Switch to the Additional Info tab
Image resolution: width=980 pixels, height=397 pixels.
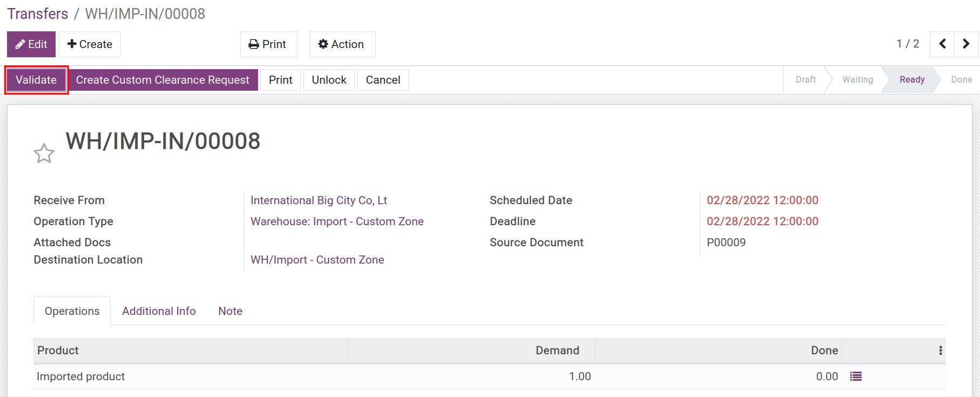159,311
